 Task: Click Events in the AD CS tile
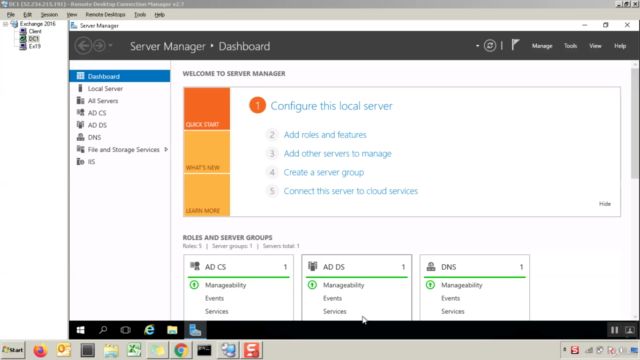[214, 298]
